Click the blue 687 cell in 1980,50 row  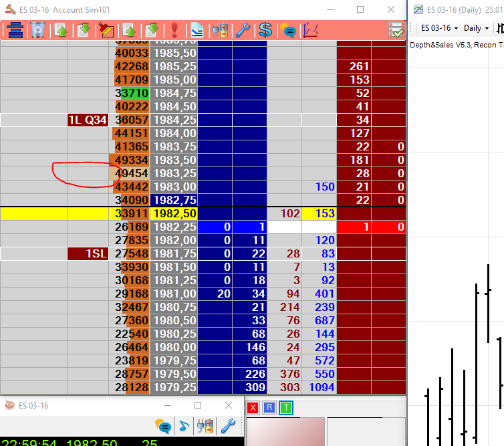(320, 320)
